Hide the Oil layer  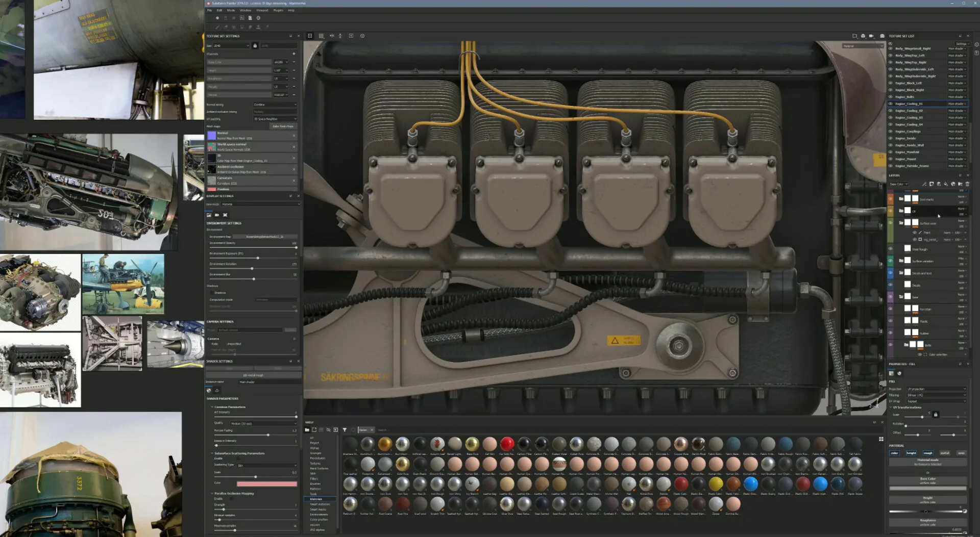[x=890, y=211]
